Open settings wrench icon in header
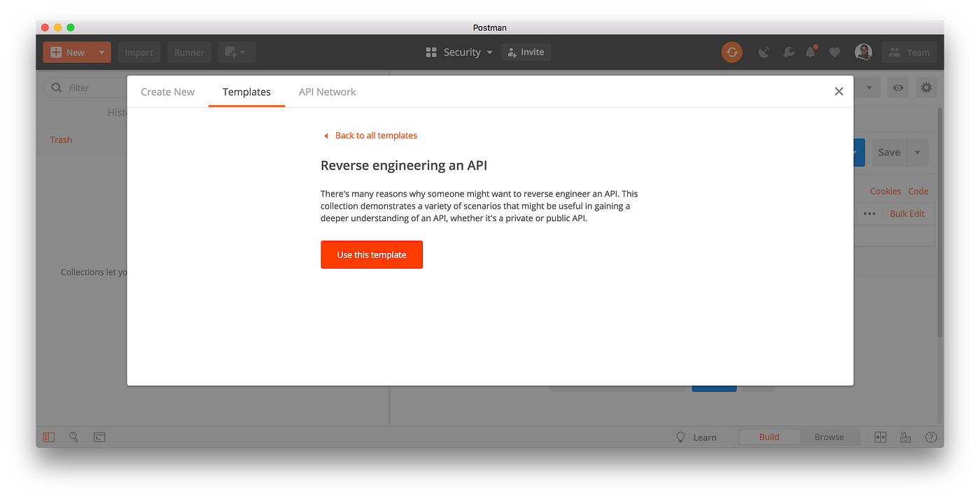This screenshot has height=499, width=980. point(787,52)
